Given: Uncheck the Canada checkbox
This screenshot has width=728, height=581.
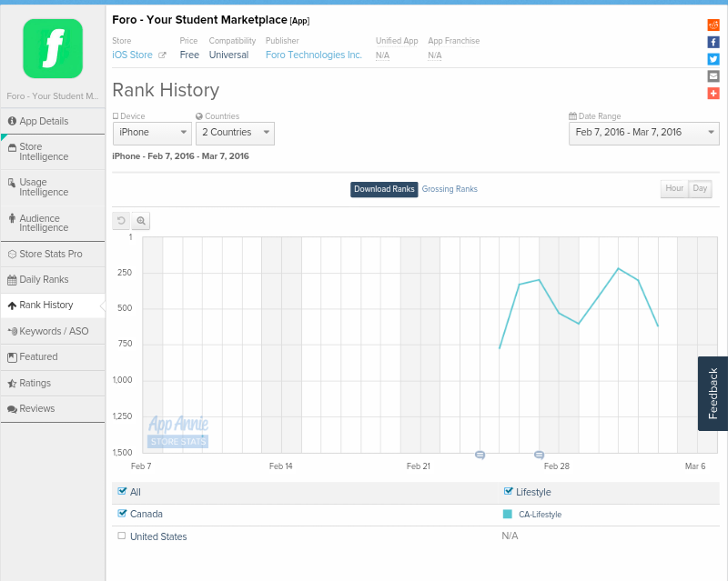Looking at the screenshot, I should pyautogui.click(x=122, y=513).
